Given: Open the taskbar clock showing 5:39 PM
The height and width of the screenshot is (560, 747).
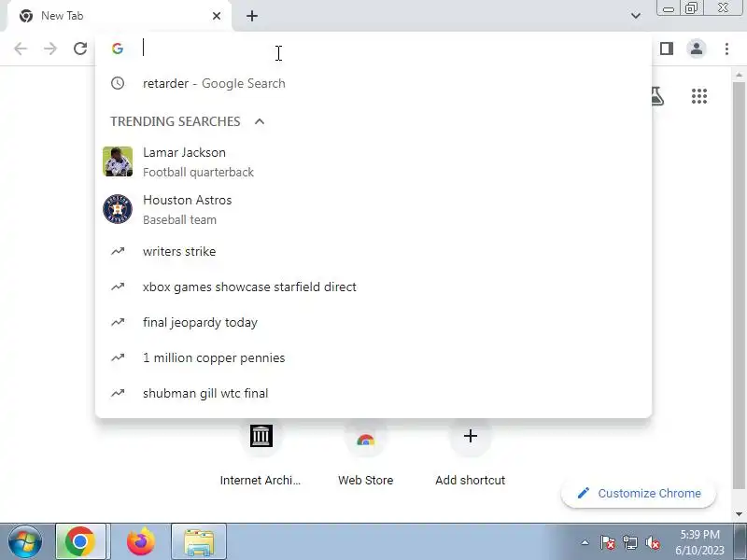Looking at the screenshot, I should pyautogui.click(x=699, y=542).
